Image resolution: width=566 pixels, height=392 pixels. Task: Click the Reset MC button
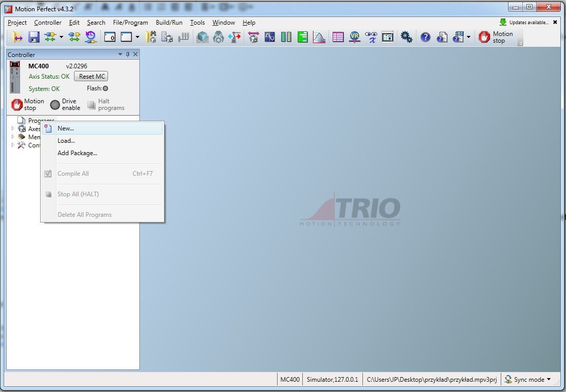point(92,77)
